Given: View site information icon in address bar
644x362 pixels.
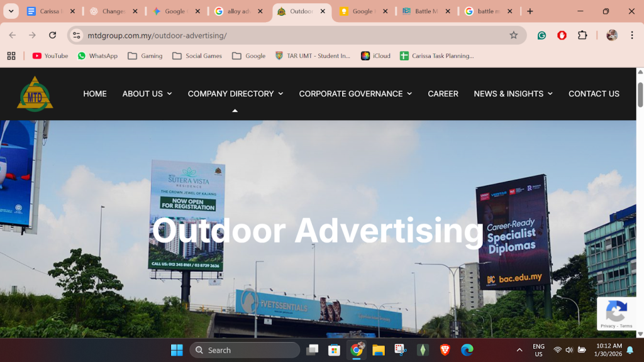Looking at the screenshot, I should point(77,35).
